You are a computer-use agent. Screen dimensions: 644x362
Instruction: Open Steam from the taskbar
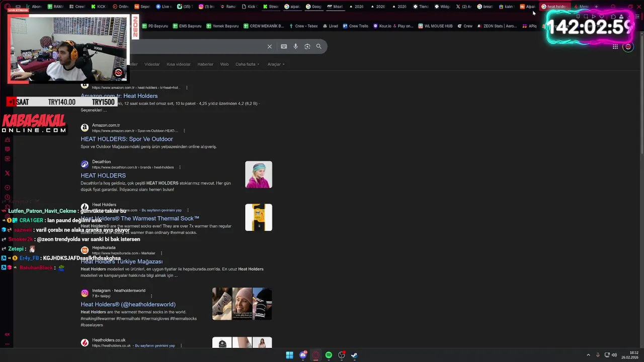[x=354, y=355]
